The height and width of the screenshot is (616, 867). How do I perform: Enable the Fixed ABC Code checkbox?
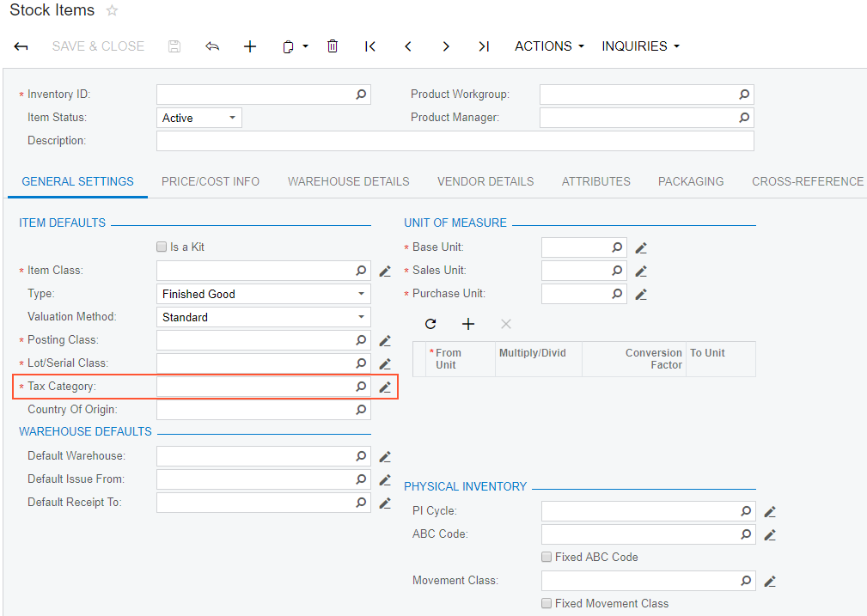click(546, 557)
